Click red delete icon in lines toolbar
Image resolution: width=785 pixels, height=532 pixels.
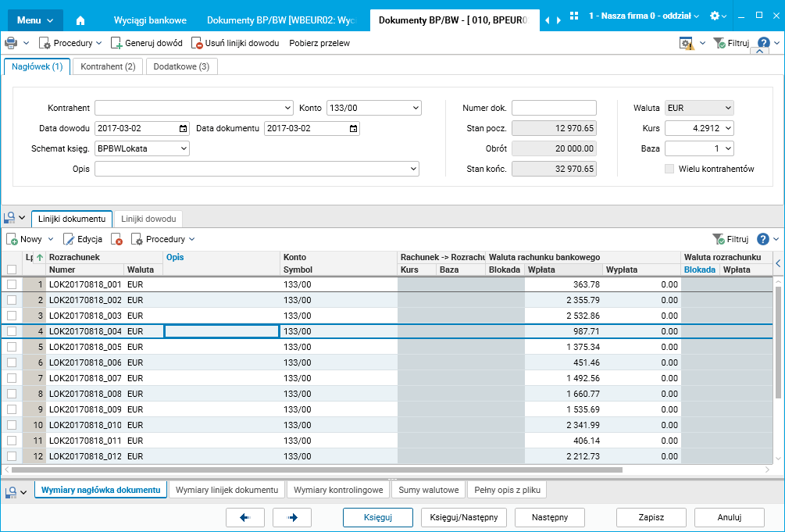tap(117, 240)
